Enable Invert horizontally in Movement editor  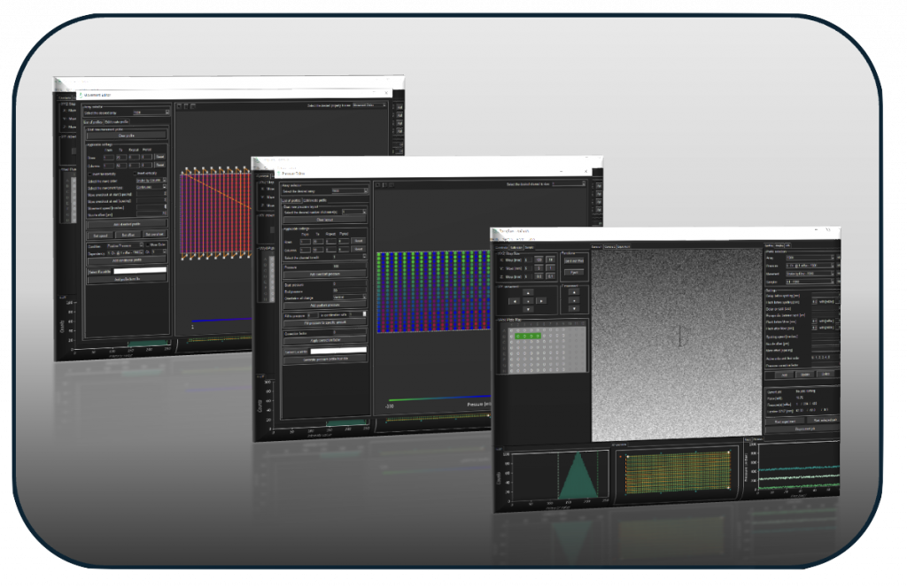tap(89, 174)
